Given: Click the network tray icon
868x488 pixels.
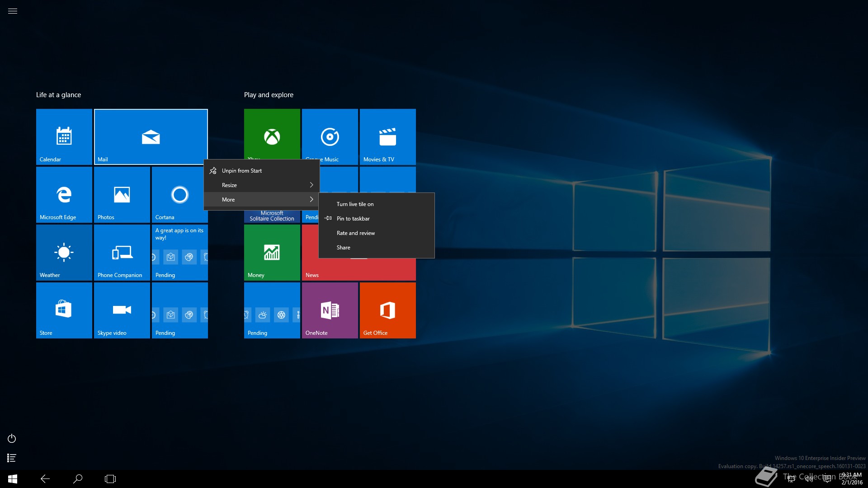Looking at the screenshot, I should point(791,479).
